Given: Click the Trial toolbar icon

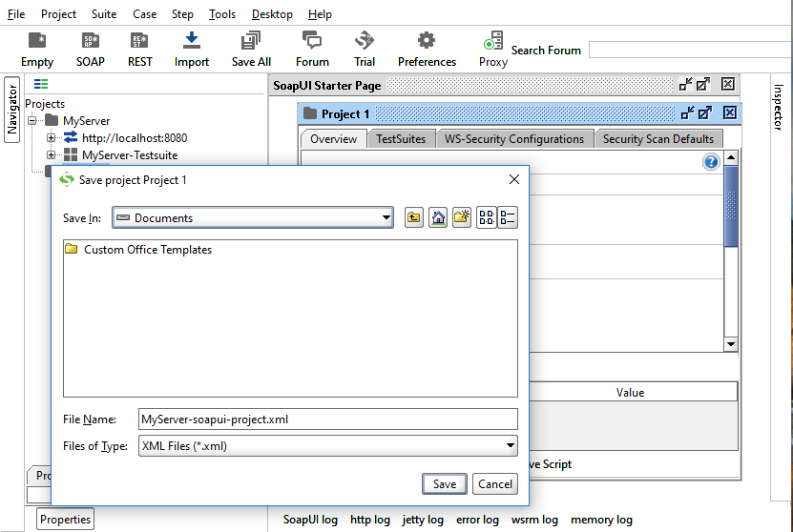Looking at the screenshot, I should point(365,49).
